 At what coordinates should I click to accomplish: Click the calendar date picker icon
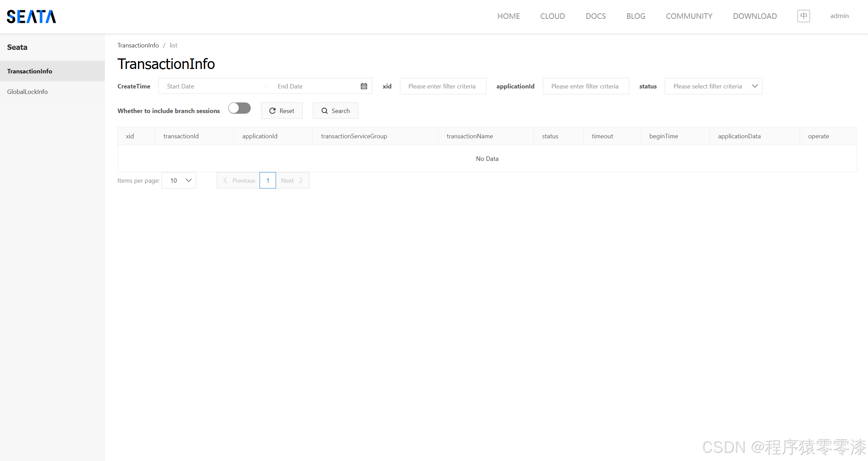pos(364,86)
